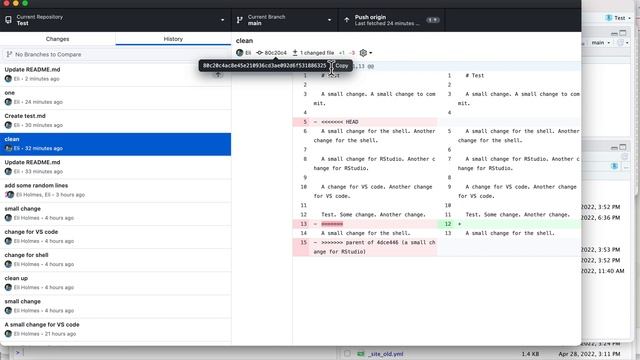Viewport: 640px width, 360px height.
Task: Select the change for VS code commit
Action: pyautogui.click(x=116, y=237)
